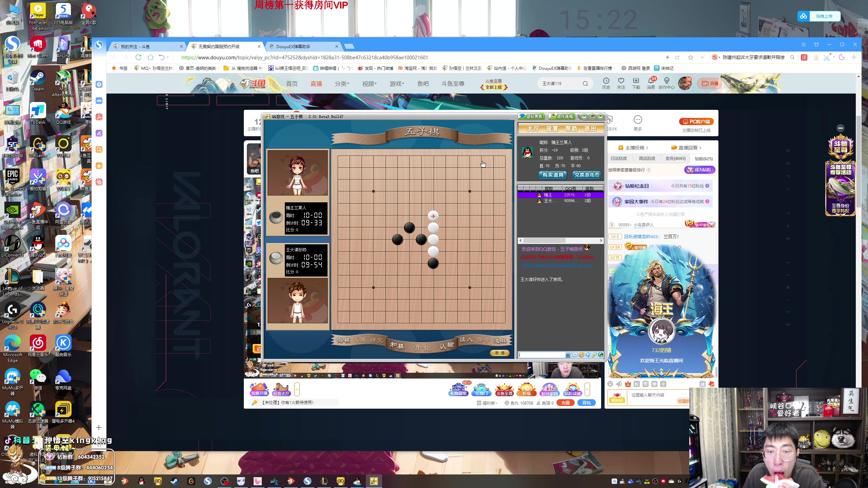868x488 pixels.
Task: Expand the 分类 dropdown in the Douyu navigation
Action: [342, 84]
